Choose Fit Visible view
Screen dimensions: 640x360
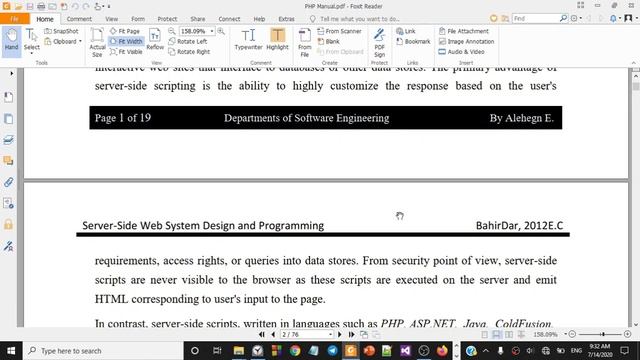tap(126, 52)
